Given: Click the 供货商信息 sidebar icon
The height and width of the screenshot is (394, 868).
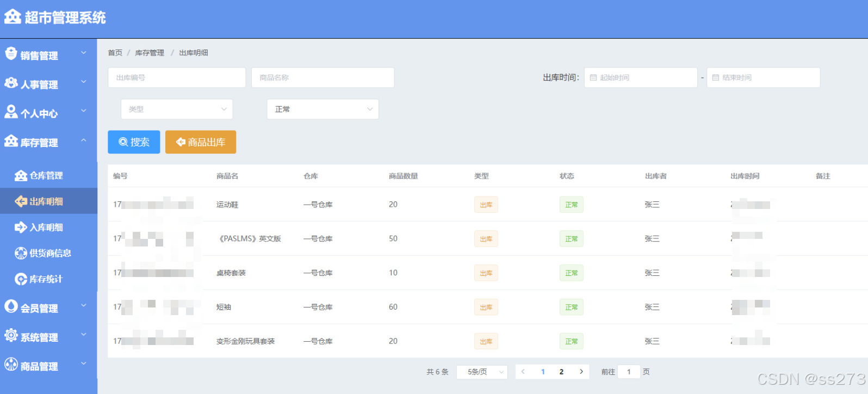Looking at the screenshot, I should click(21, 253).
